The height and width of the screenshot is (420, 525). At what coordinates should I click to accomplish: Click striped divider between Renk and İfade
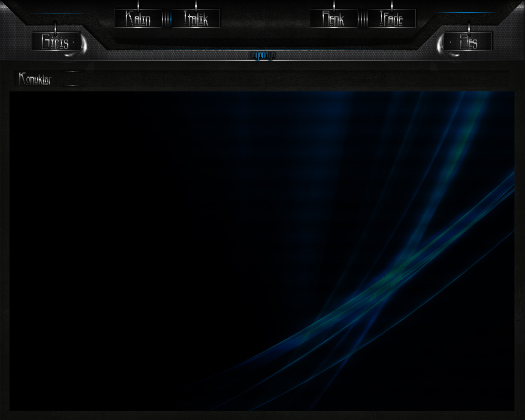point(363,19)
